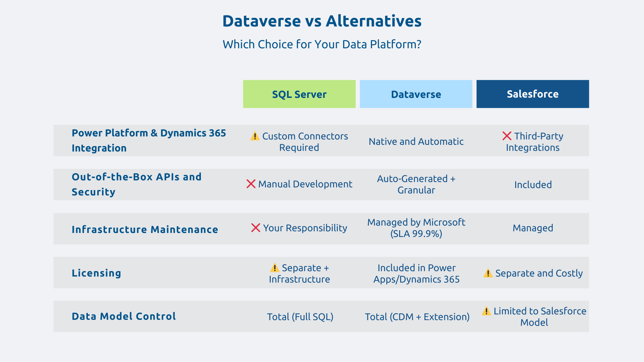Click the red X beside Manual Development
This screenshot has width=644, height=362.
(x=251, y=184)
